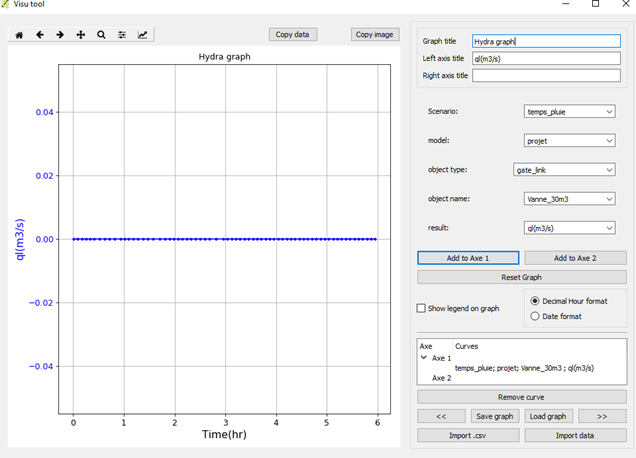
Task: Collapse the Axe 1 tree node
Action: (x=424, y=358)
